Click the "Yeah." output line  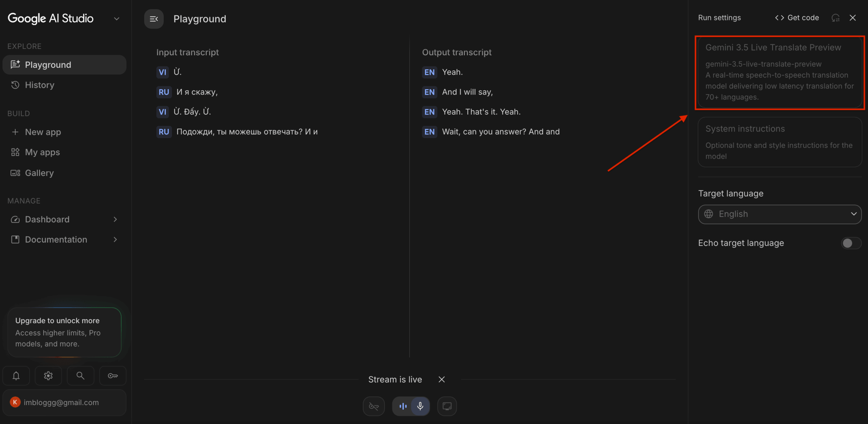(452, 72)
